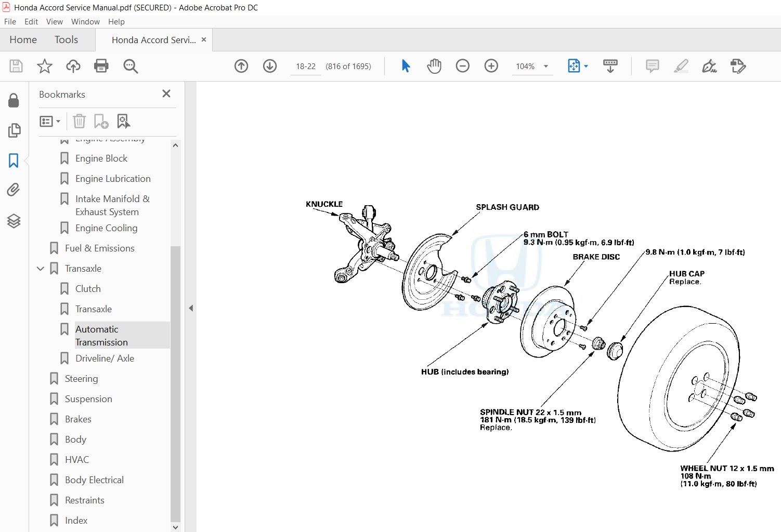Jump to Steering bookmark
This screenshot has width=781, height=532.
coord(82,379)
